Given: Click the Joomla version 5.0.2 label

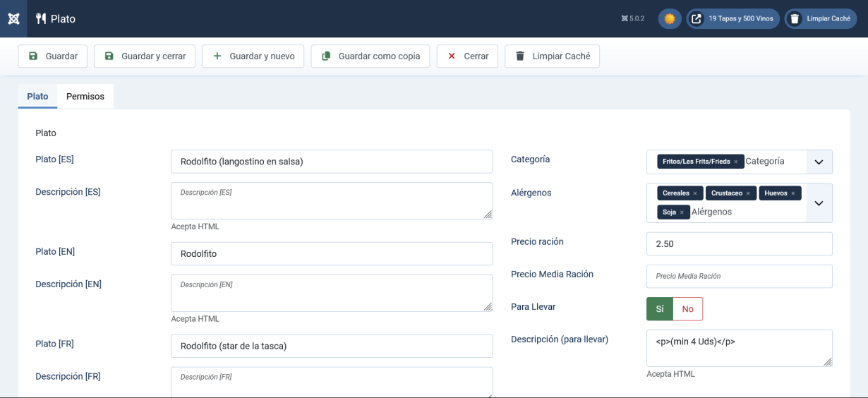Looking at the screenshot, I should point(633,19).
